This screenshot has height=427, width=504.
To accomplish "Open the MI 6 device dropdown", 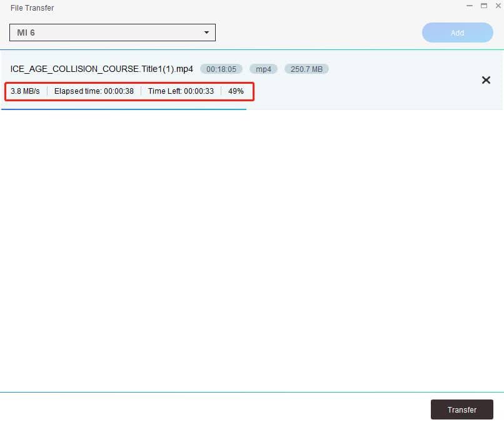I will tap(112, 33).
